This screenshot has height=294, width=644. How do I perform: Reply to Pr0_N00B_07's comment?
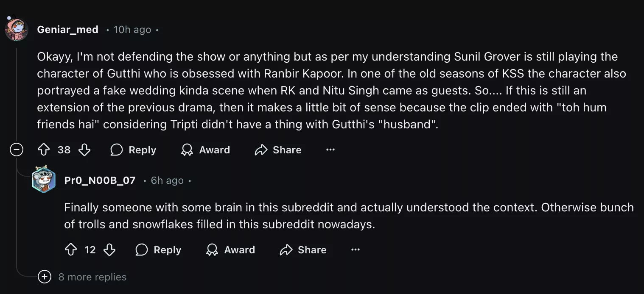point(158,250)
